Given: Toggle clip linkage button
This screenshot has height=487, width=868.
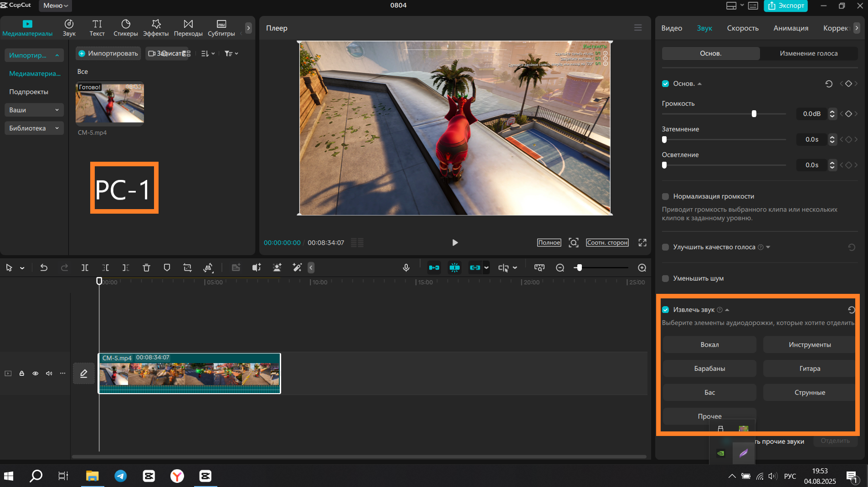Looking at the screenshot, I should coord(475,268).
